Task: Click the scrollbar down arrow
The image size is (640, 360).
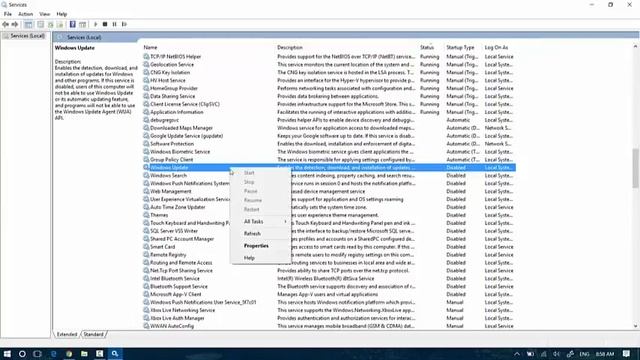Action: coord(635,326)
